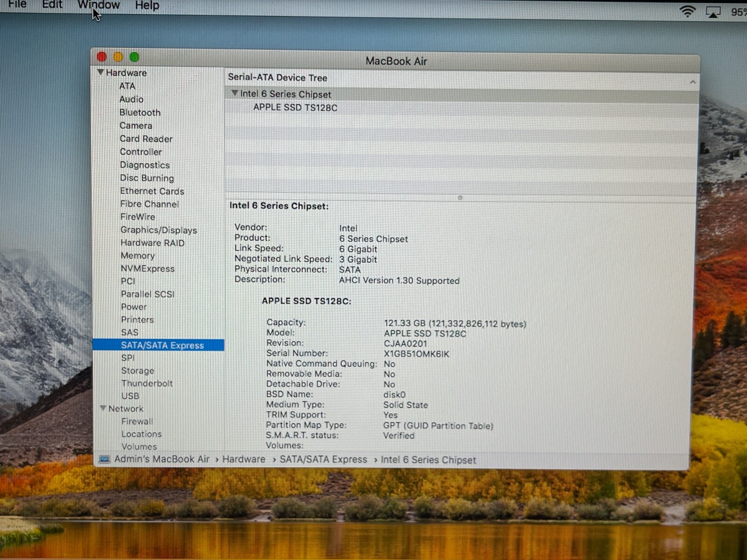The image size is (747, 560).
Task: Minimize the MacBook Air window
Action: pyautogui.click(x=118, y=57)
